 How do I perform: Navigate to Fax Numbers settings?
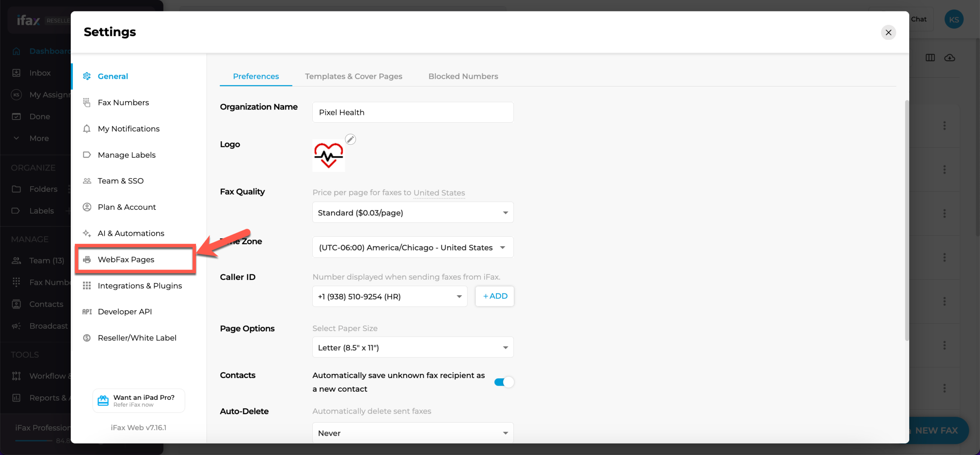123,103
